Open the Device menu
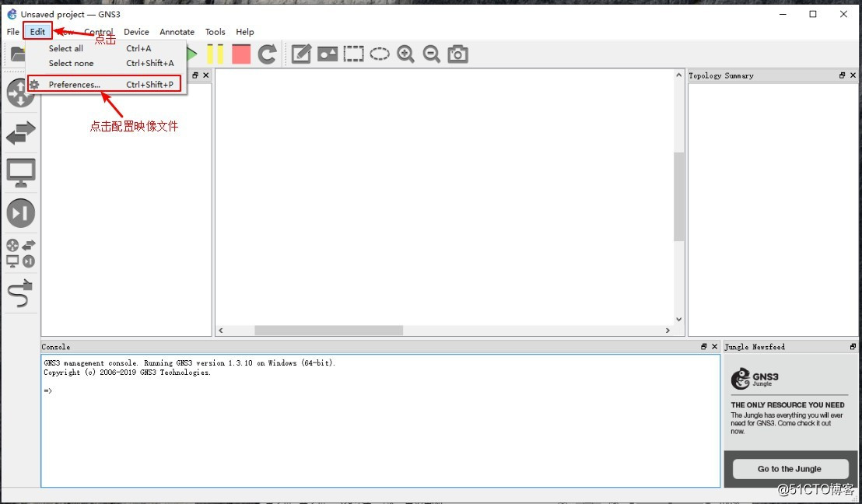Viewport: 862px width, 504px height. coord(136,32)
